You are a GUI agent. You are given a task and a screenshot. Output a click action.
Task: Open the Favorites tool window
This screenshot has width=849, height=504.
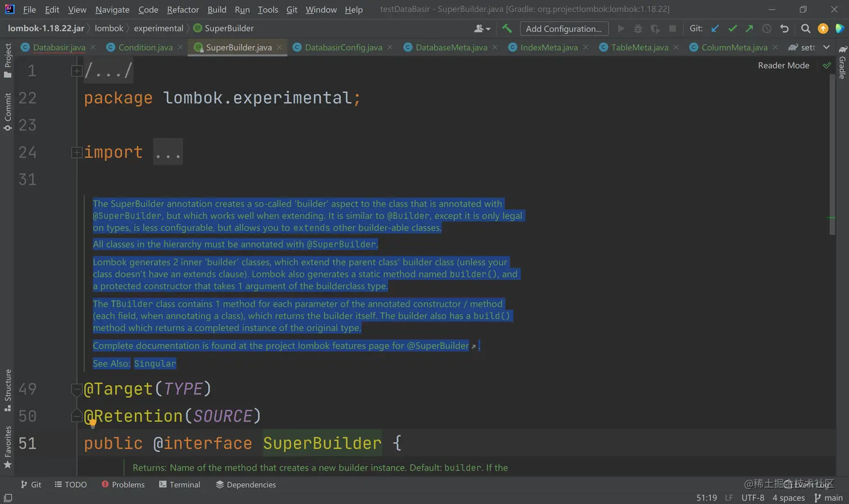[8, 447]
